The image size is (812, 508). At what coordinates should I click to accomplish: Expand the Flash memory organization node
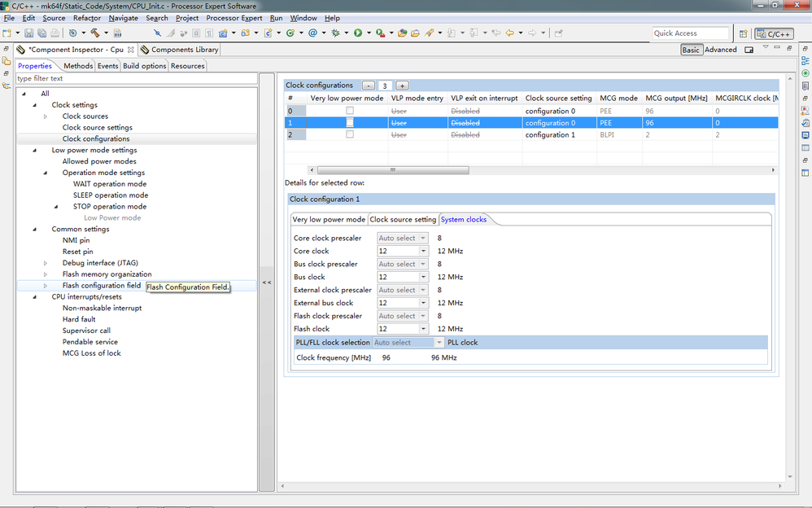[x=46, y=274]
